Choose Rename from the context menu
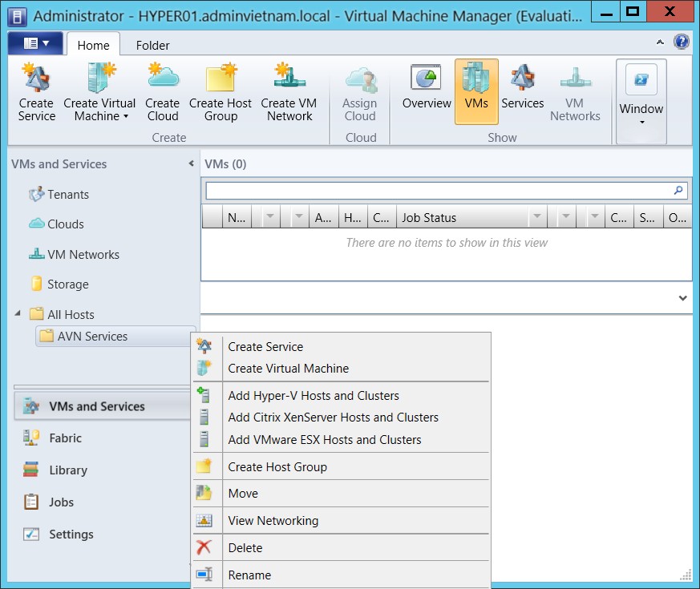 [x=342, y=575]
